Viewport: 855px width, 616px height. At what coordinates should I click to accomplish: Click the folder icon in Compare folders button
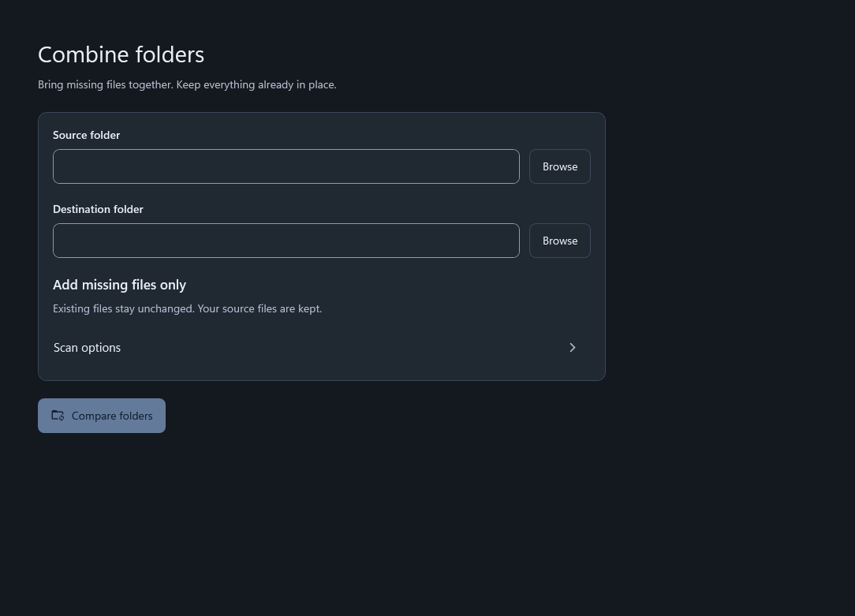coord(58,416)
